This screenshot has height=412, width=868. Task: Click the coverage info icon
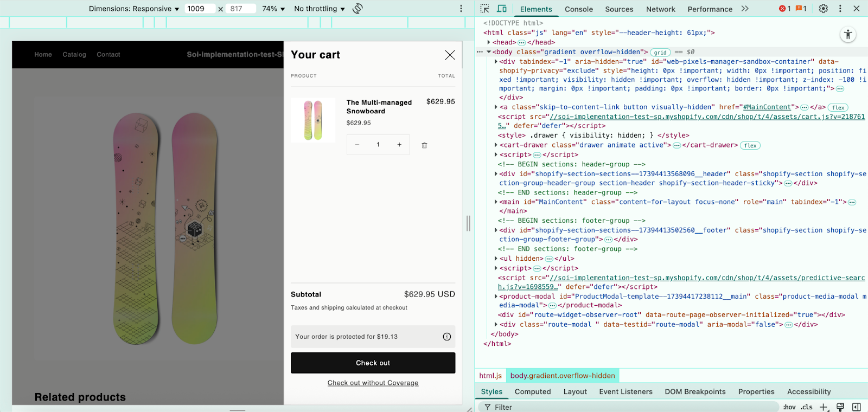[x=446, y=337]
